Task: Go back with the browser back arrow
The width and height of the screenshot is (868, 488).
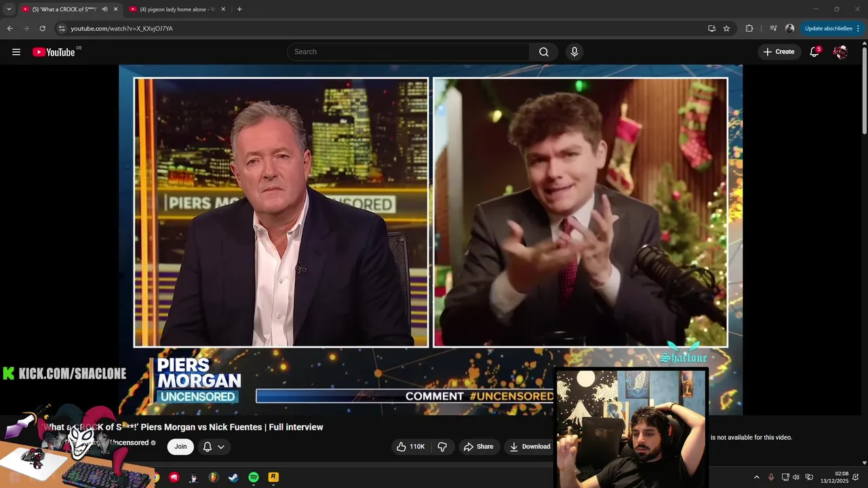Action: (9, 28)
